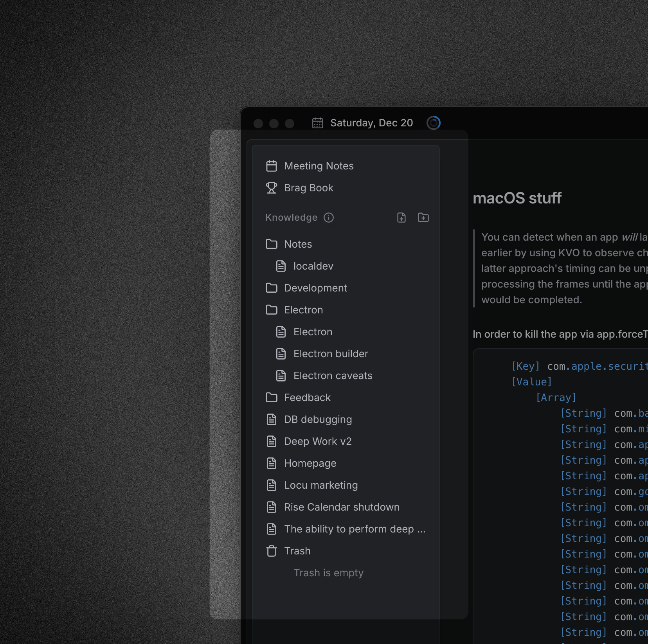Open the localdev note

coord(313,266)
